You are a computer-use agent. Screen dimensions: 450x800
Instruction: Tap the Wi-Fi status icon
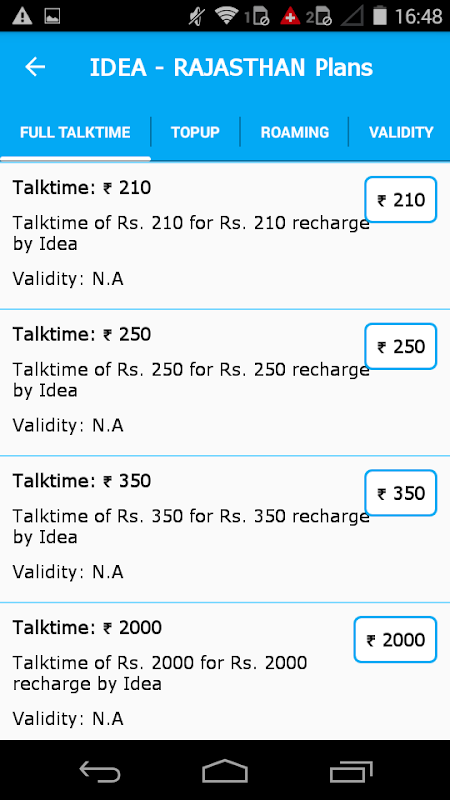pos(227,16)
